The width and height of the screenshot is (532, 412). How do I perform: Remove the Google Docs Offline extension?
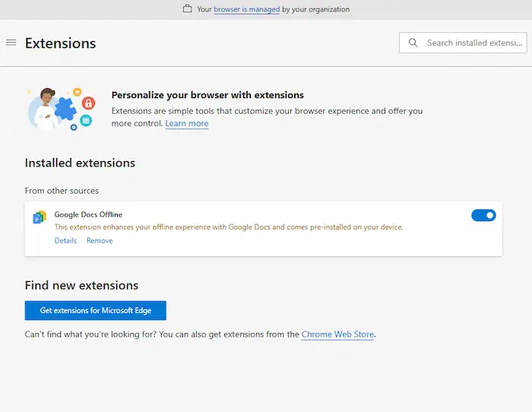coord(100,240)
